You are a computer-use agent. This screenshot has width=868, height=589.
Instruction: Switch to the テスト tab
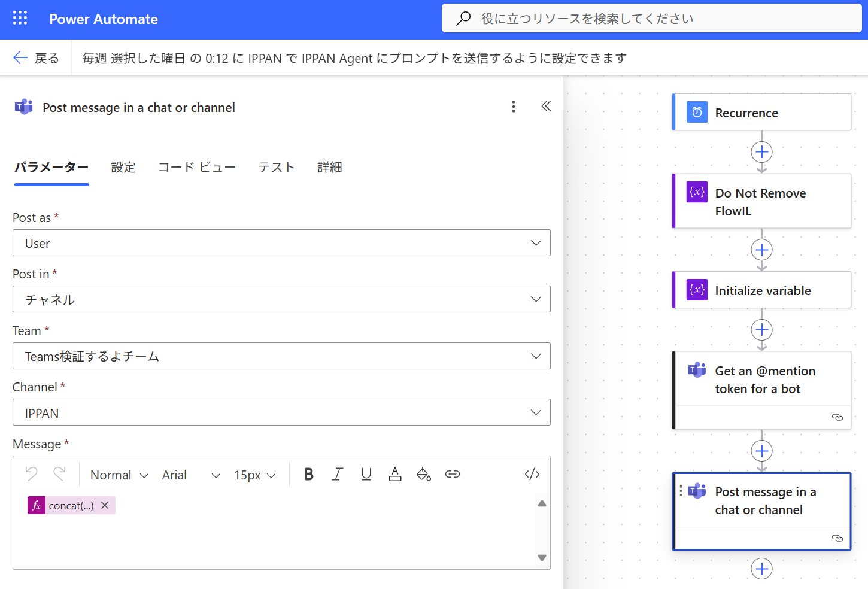[277, 167]
